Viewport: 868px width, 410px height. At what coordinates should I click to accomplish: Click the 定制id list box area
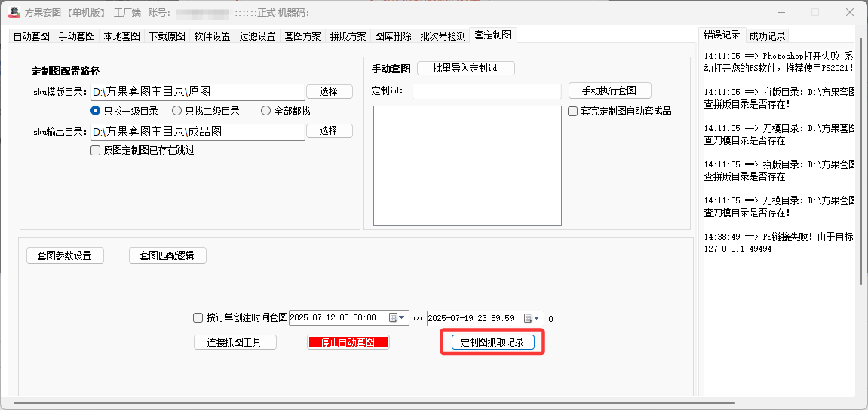[x=468, y=166]
